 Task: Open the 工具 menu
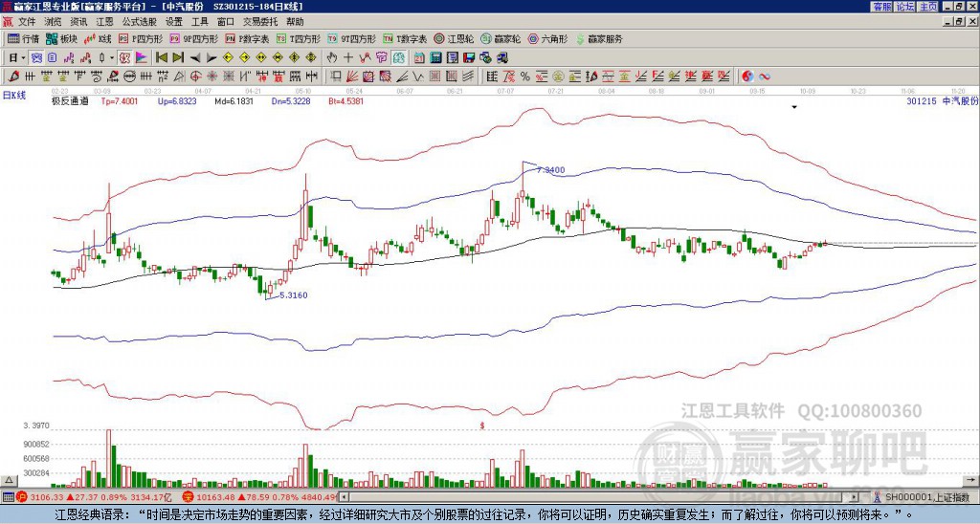(x=199, y=22)
